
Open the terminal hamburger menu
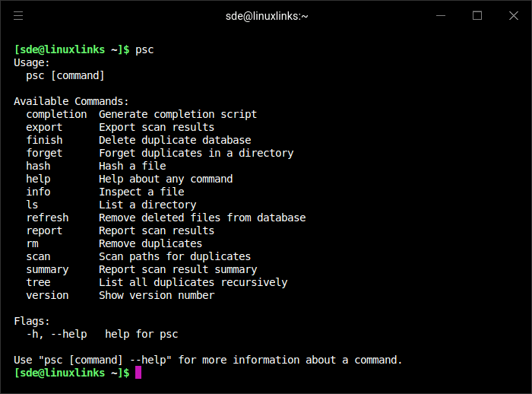(x=18, y=15)
